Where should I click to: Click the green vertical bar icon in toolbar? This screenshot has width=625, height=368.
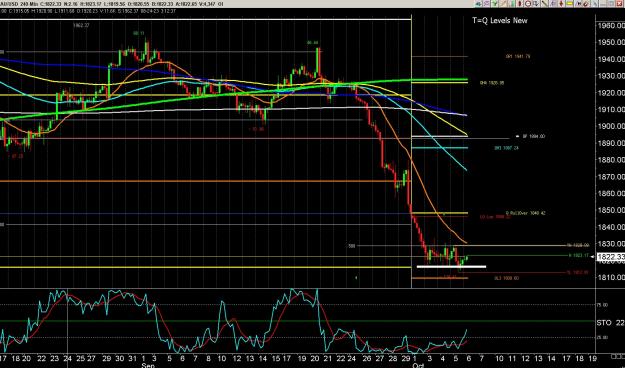coord(512,4)
